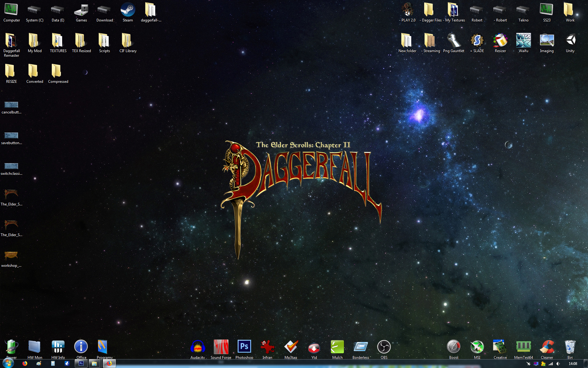Open the New folder icon
Screen dimensions: 588x368
point(407,44)
